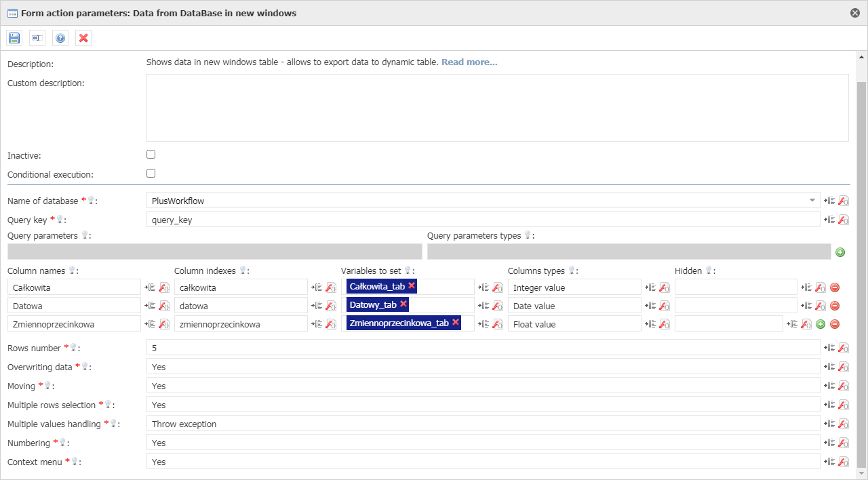868x480 pixels.
Task: Open the Multiple rows selection Yes field
Action: [x=483, y=405]
